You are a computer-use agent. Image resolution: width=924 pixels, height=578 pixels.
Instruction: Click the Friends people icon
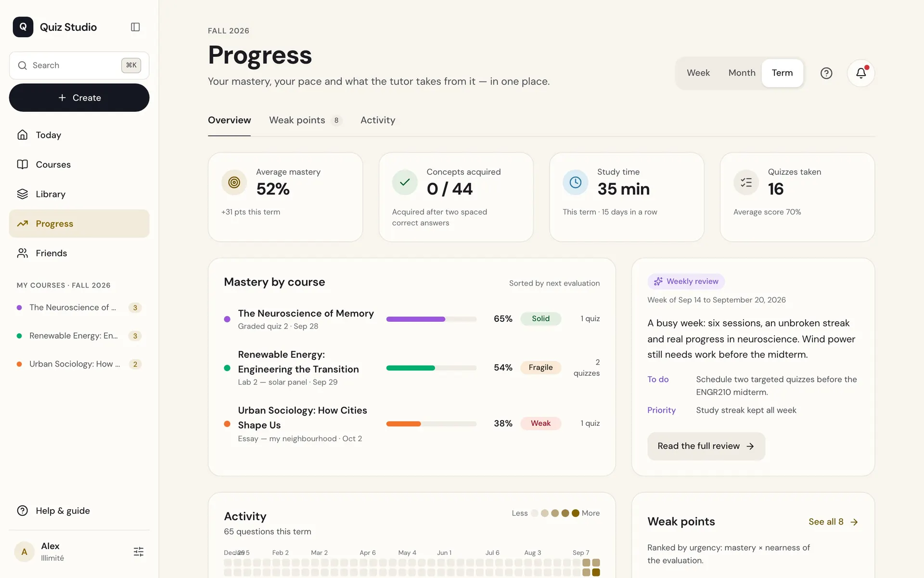click(x=22, y=253)
